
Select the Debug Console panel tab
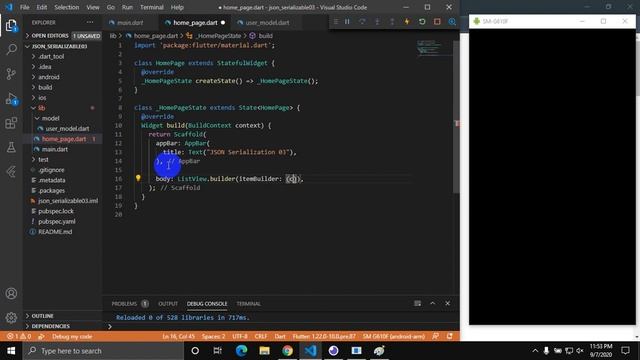[x=207, y=304]
